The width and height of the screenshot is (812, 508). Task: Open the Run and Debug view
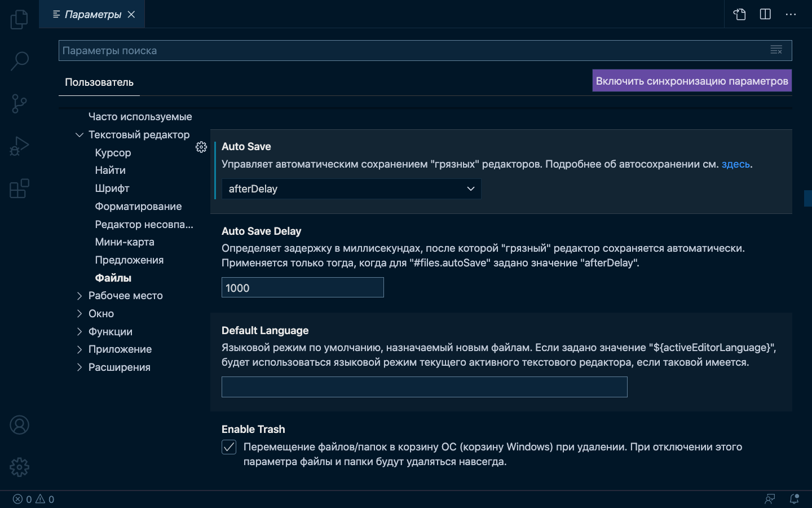point(19,146)
